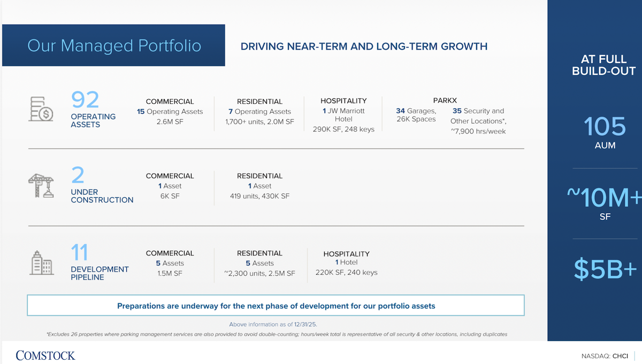Click the construction crane icon

41,186
